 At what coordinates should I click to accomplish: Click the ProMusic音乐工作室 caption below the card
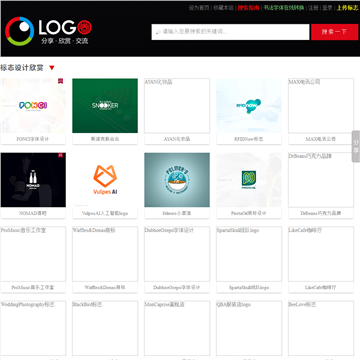(x=33, y=288)
